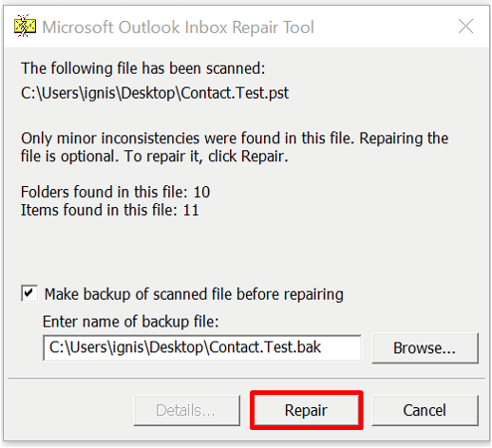Click the Microsoft Outlook Inbox Repair Tool title

coord(178,27)
